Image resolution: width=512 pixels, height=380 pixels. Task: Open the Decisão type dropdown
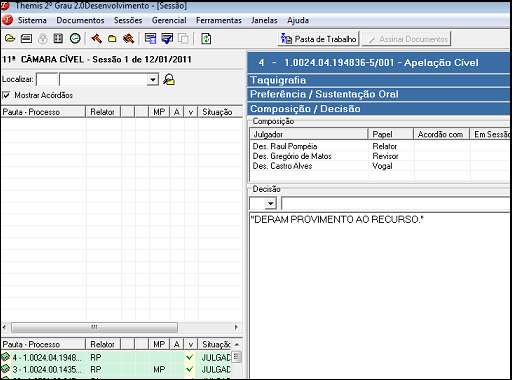coord(270,203)
